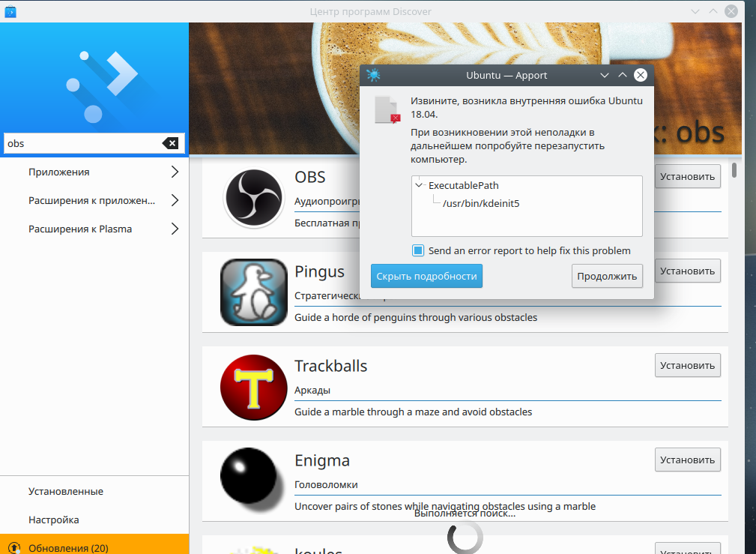The image size is (756, 554).
Task: Expand the Расширения к Plasma chevron
Action: pos(175,229)
